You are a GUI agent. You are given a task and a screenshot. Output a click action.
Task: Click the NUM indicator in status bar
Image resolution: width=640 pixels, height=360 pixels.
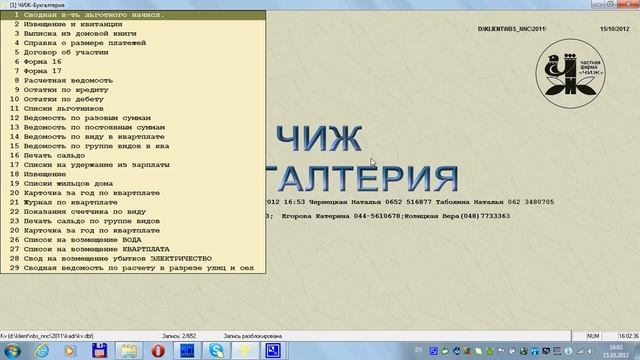click(x=593, y=336)
